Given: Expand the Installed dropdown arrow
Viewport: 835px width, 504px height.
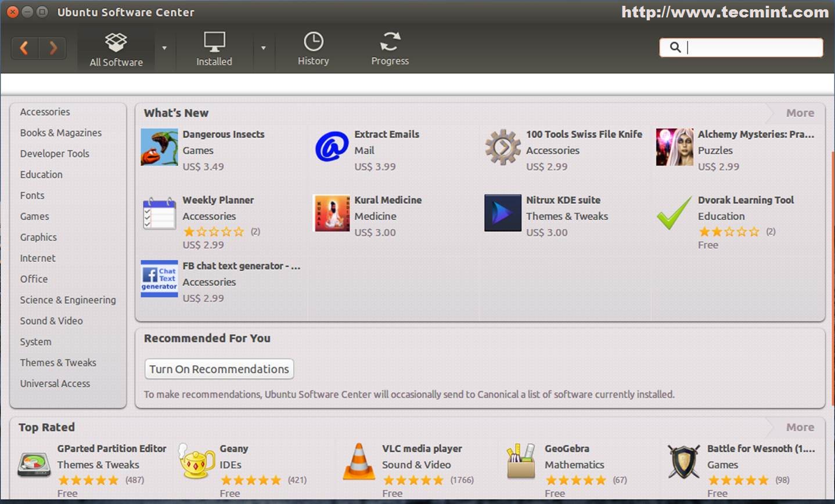Looking at the screenshot, I should pyautogui.click(x=263, y=48).
